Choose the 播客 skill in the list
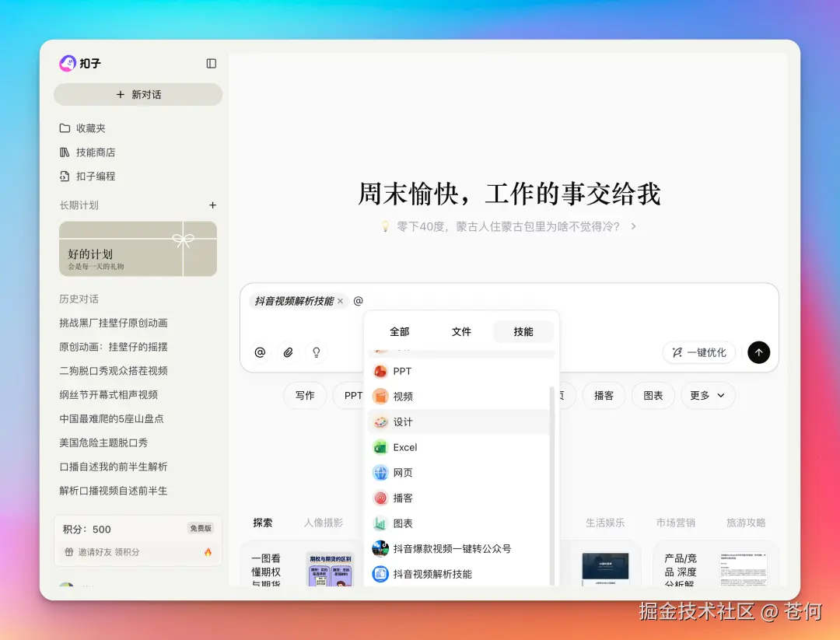Screen dimensions: 840x640 [401, 498]
